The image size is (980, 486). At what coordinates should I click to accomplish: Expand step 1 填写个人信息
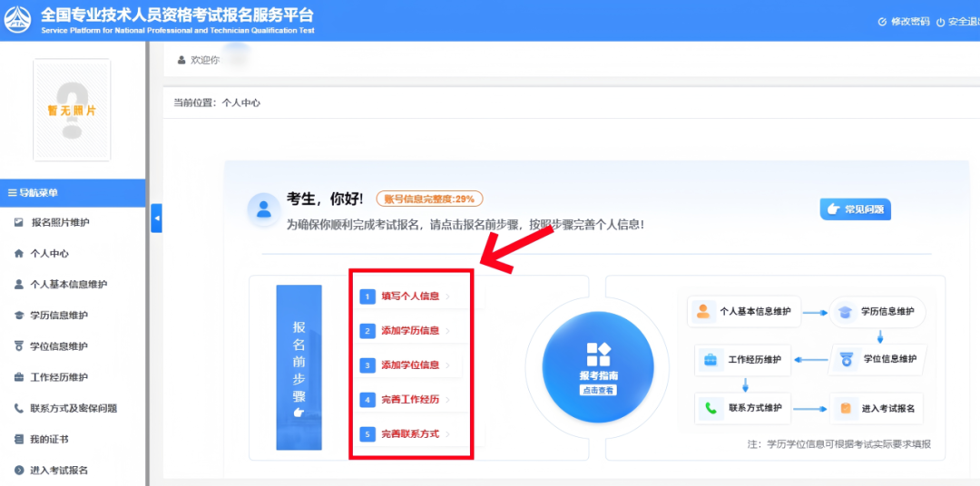(410, 296)
